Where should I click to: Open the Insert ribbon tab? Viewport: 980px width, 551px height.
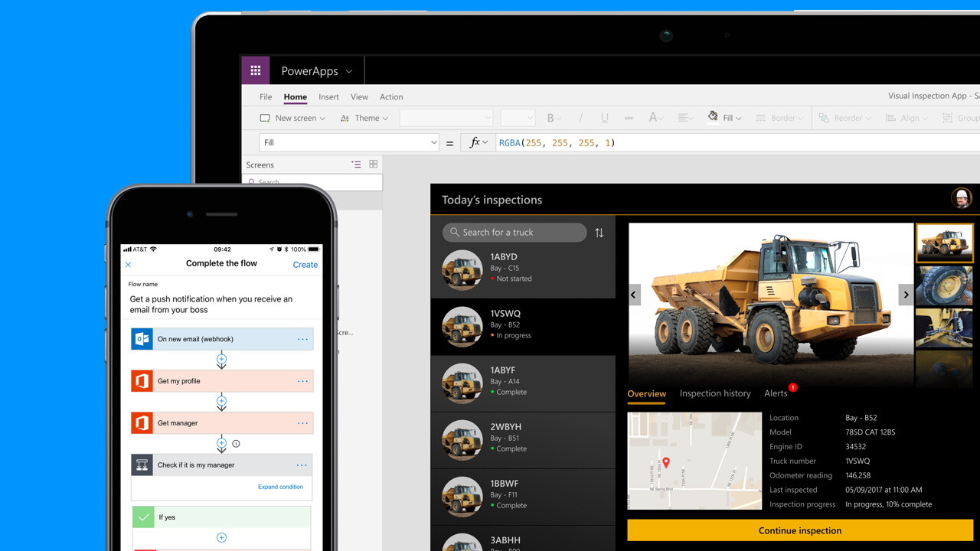tap(328, 97)
